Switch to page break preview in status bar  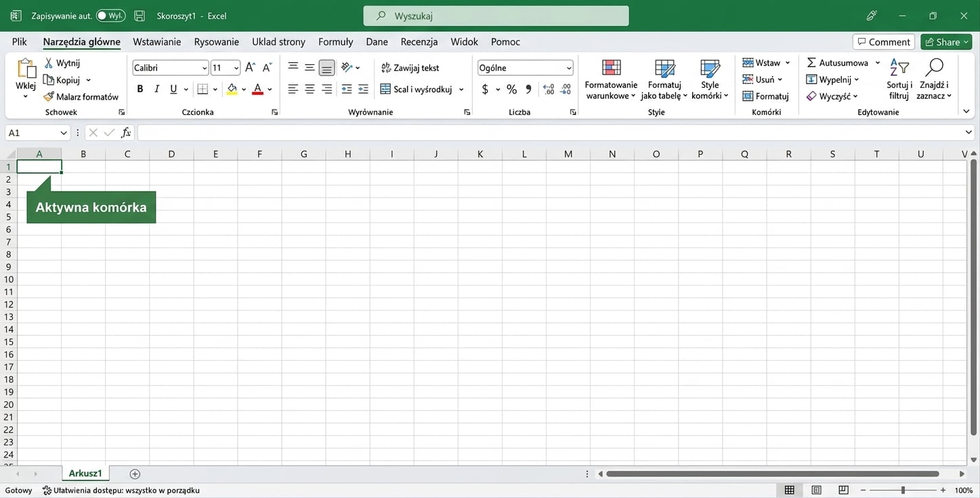point(843,490)
